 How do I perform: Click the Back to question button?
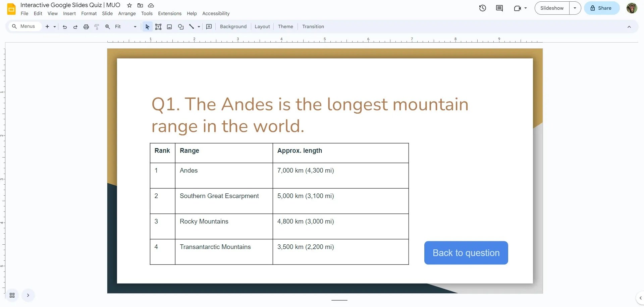[466, 253]
